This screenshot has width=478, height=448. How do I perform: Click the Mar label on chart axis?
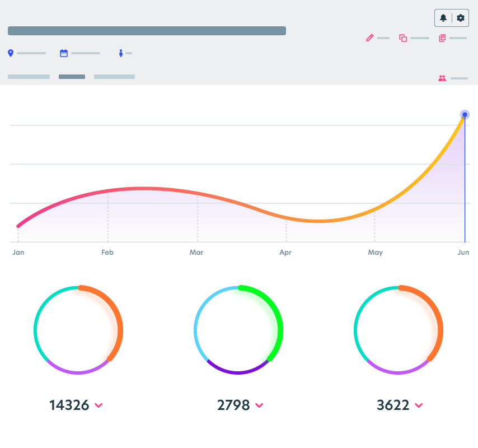[x=196, y=253]
